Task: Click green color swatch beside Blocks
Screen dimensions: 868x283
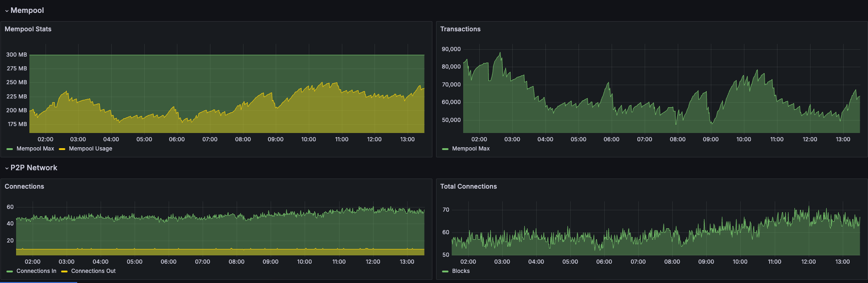Action: [x=445, y=271]
